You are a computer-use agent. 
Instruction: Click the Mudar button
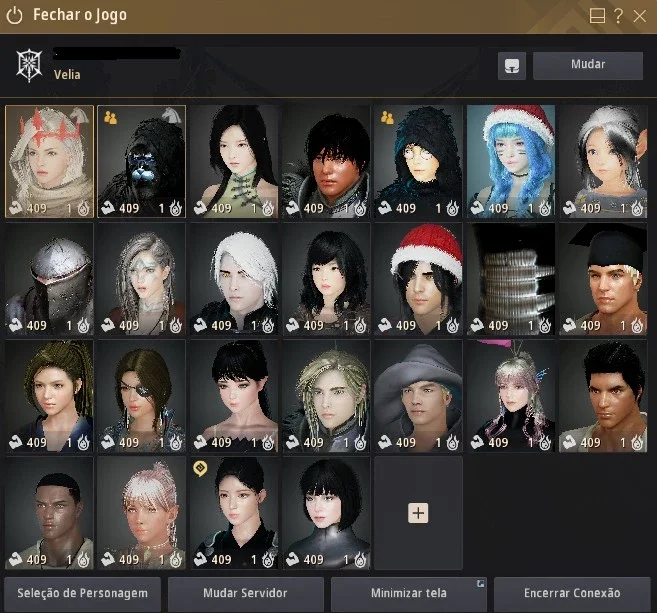coord(588,66)
